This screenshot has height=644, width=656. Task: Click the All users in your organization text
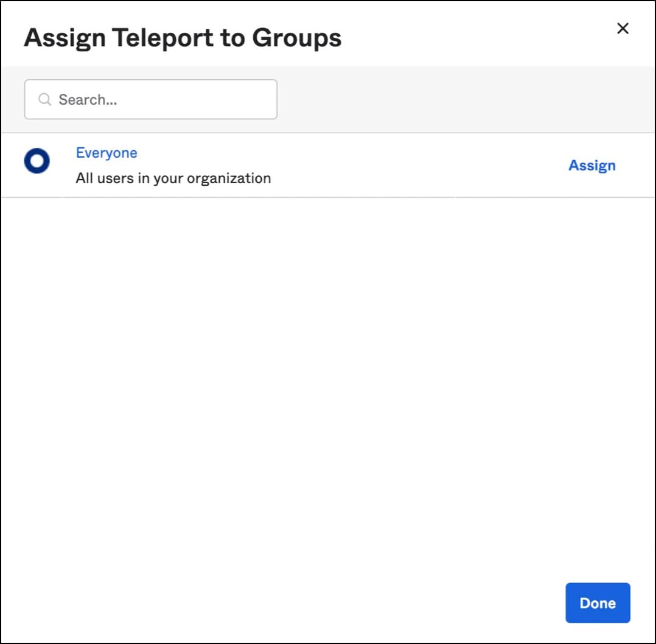pos(173,178)
